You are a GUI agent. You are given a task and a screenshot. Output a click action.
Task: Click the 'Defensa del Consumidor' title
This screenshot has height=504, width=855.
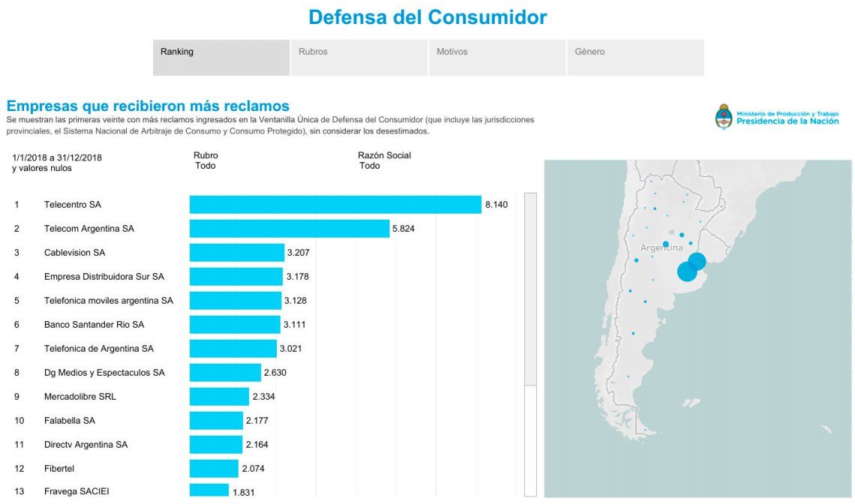427,17
